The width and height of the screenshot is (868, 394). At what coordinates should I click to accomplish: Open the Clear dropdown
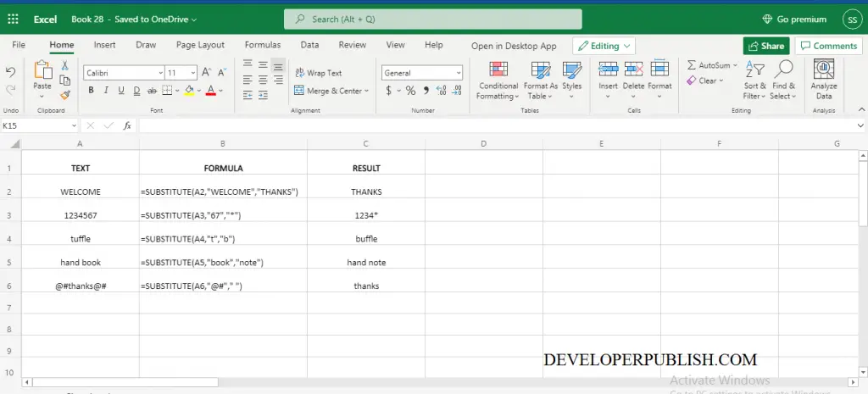tap(705, 80)
